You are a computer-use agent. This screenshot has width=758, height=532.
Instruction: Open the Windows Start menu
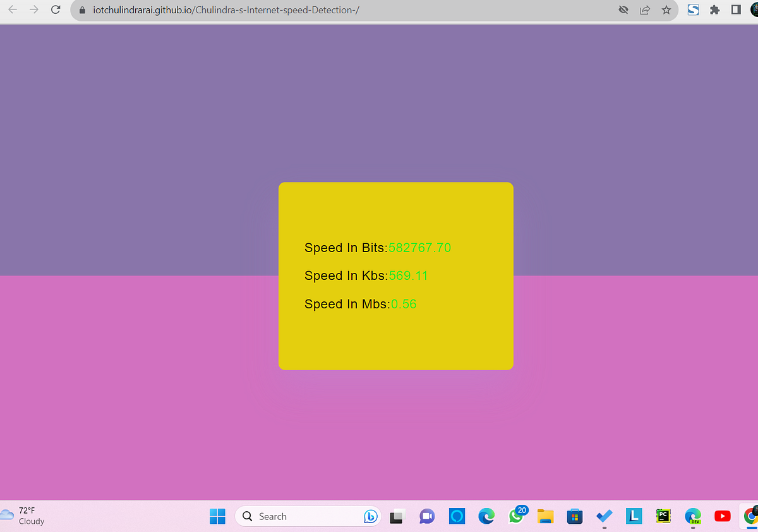pyautogui.click(x=217, y=516)
